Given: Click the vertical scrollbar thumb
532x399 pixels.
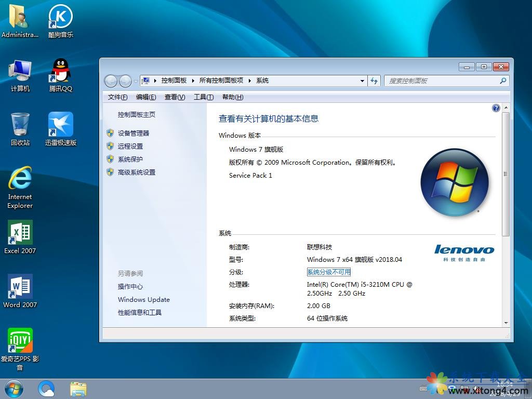Looking at the screenshot, I should (506, 175).
